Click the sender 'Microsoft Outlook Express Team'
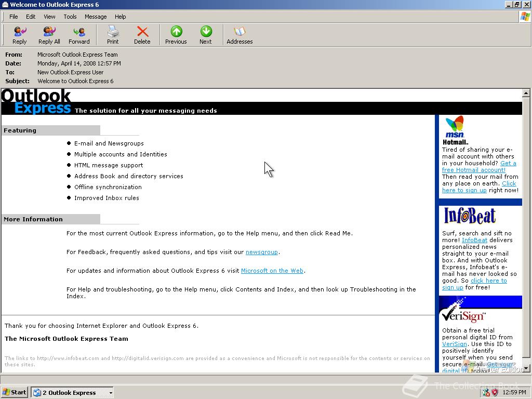 (77, 55)
